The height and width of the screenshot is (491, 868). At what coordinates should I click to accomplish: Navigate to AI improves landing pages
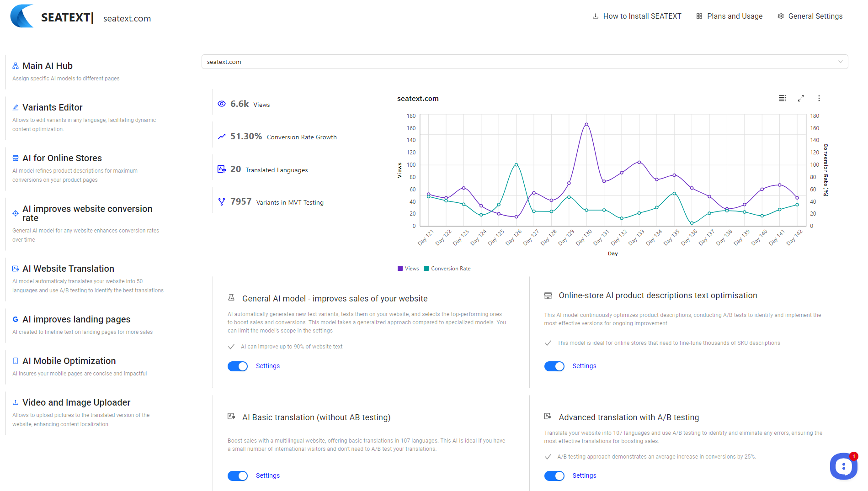[x=76, y=320]
